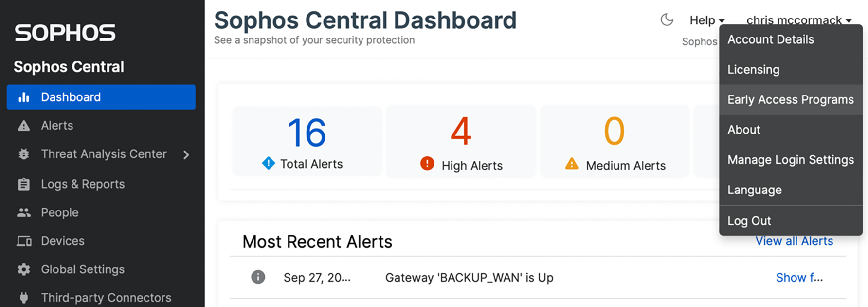Choose Log Out in the account menu
Screen dimensions: 868x307
click(x=749, y=221)
